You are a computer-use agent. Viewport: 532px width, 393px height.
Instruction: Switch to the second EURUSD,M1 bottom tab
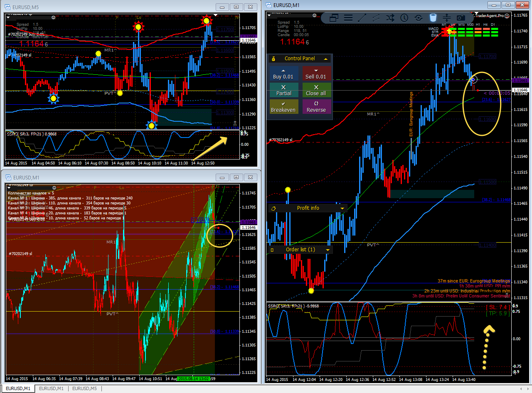pyautogui.click(x=51, y=388)
